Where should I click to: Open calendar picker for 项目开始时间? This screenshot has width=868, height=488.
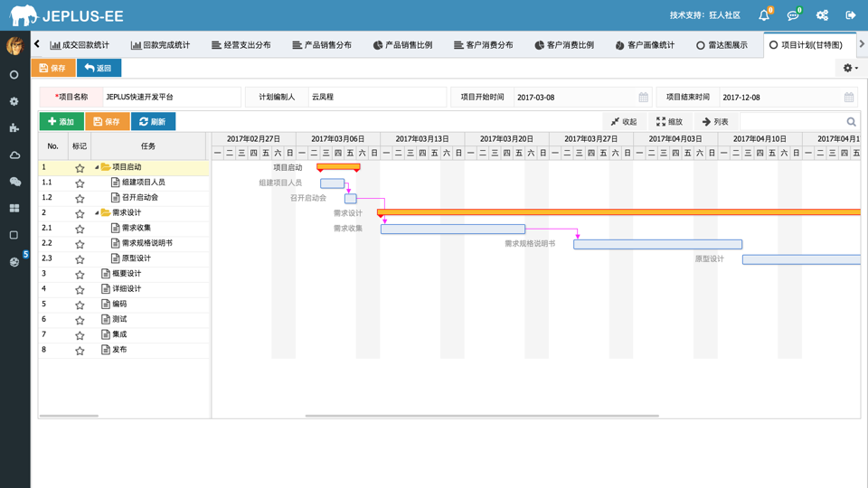coord(643,98)
